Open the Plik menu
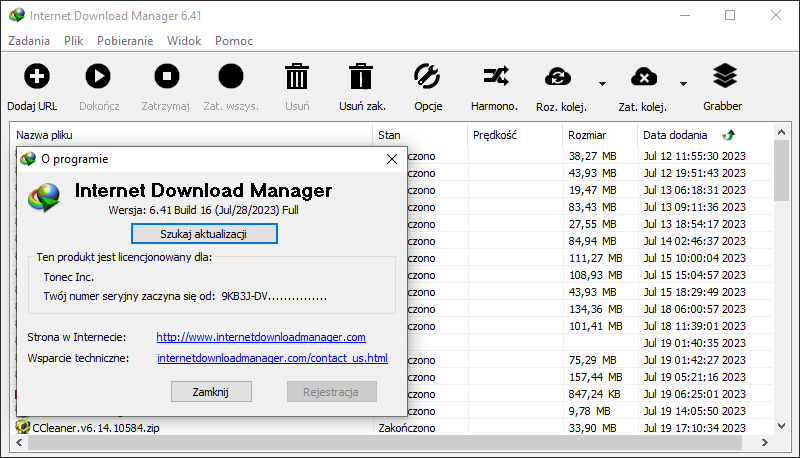Screen dimensions: 800x458 coord(73,41)
